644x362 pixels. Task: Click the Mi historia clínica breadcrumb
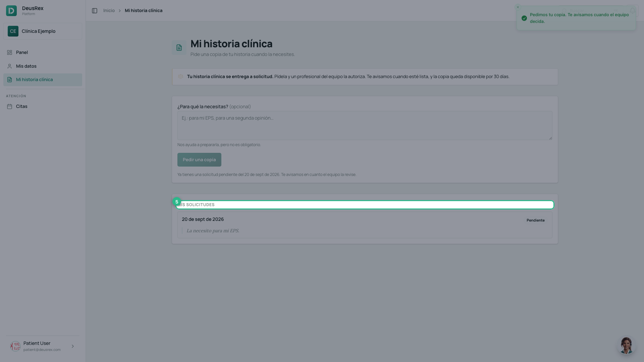[x=144, y=11]
